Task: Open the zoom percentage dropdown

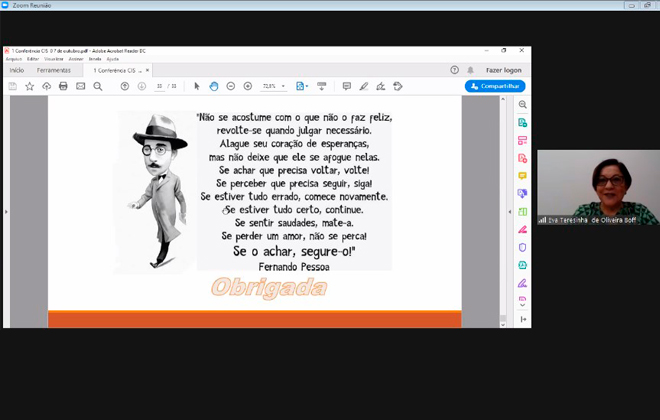Action: pos(283,86)
